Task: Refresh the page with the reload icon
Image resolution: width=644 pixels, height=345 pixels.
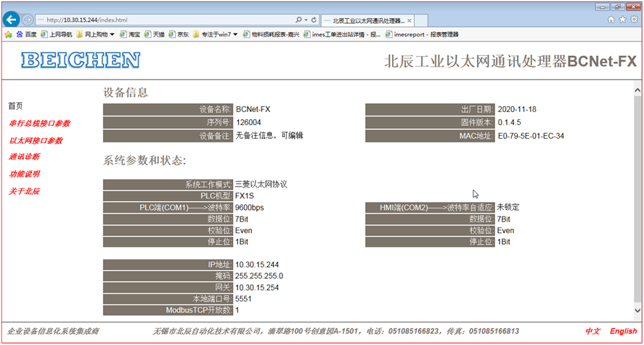Action: [314, 20]
